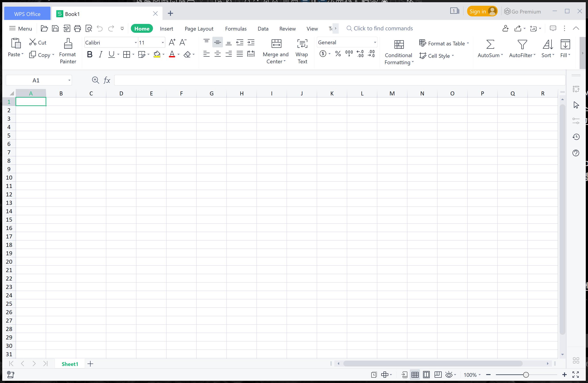Viewport: 588px width, 383px height.
Task: Switch to the Insert tab
Action: (166, 29)
